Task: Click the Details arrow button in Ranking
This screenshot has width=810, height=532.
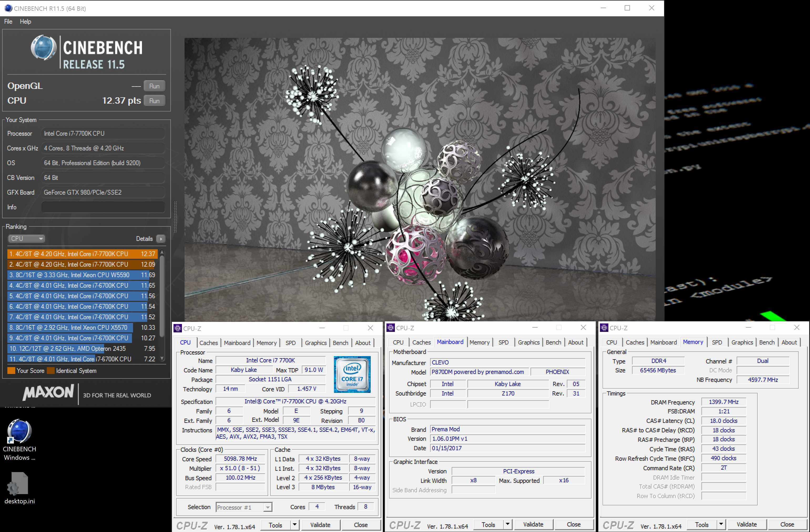Action: pyautogui.click(x=161, y=239)
